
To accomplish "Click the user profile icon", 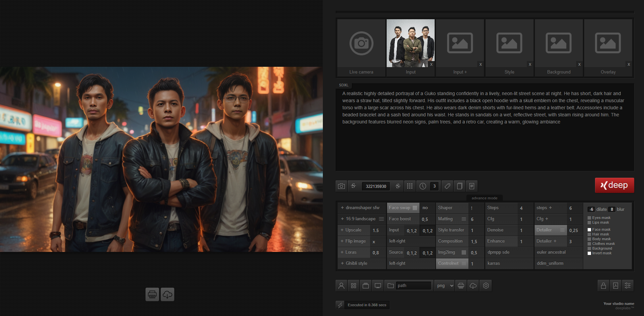I will click(x=341, y=286).
